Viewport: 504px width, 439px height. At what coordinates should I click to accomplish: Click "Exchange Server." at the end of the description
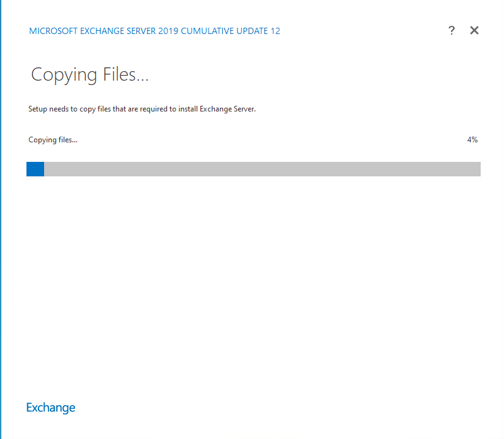[227, 109]
